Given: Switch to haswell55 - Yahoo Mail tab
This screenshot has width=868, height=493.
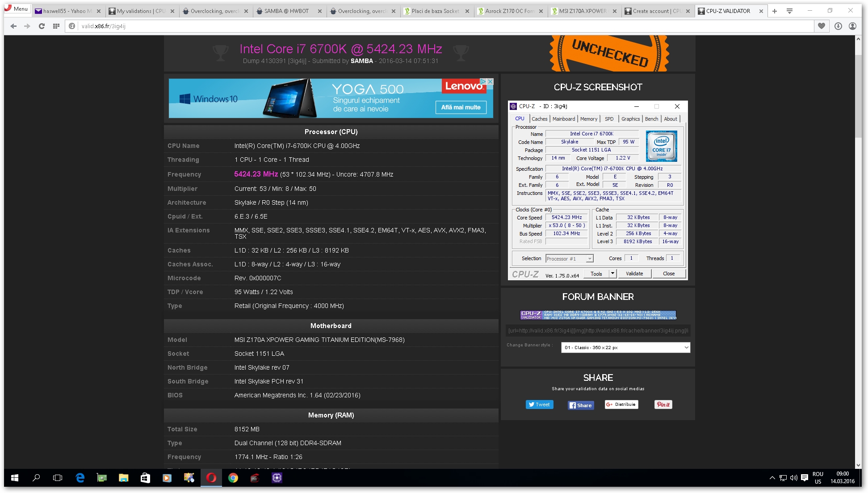Looking at the screenshot, I should [x=67, y=11].
